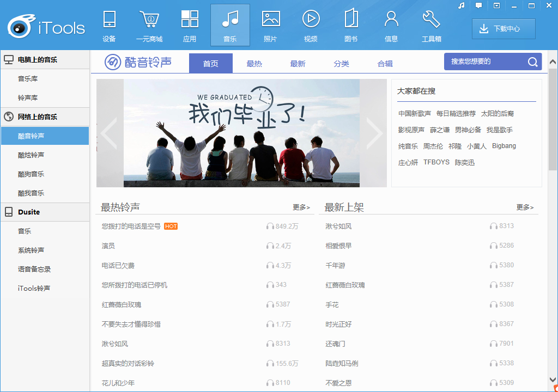The width and height of the screenshot is (558, 392).
Task: Play ringtone 陆垚知马俐
Action: [342, 363]
